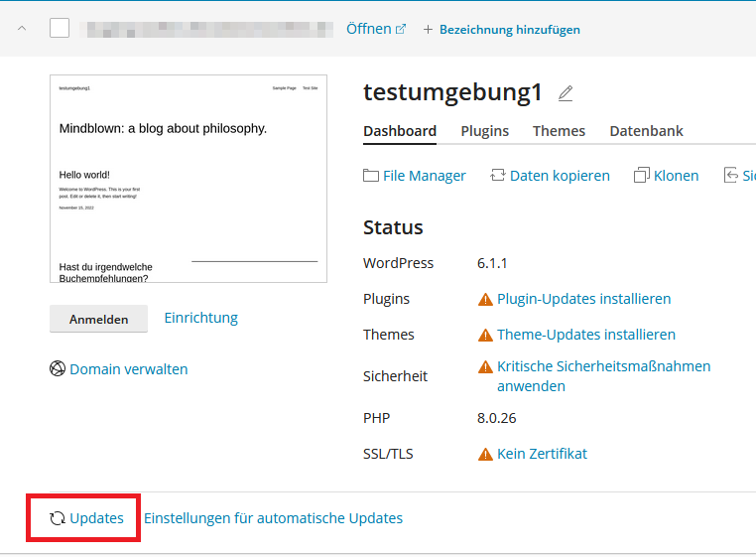The image size is (756, 557).
Task: Edit site name with the pencil icon
Action: tap(566, 93)
